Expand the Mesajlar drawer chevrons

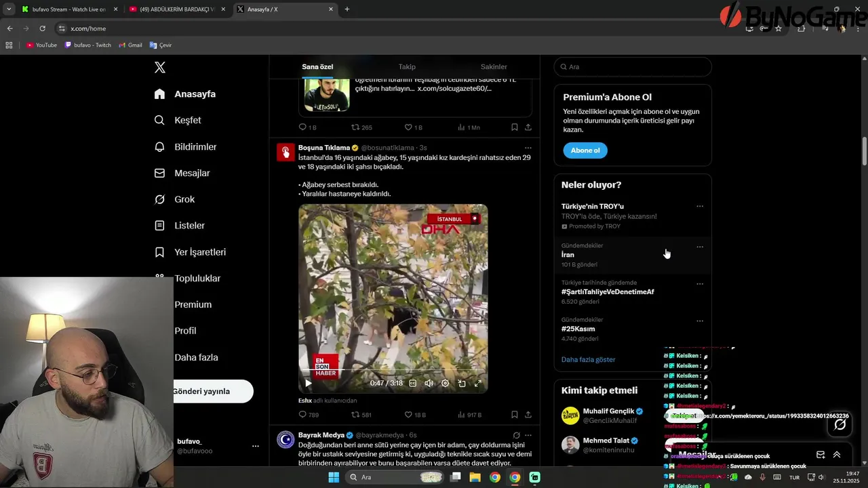click(837, 455)
